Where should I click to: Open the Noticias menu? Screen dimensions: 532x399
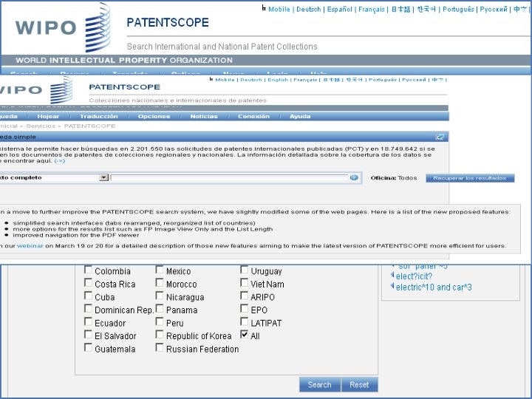pos(204,117)
